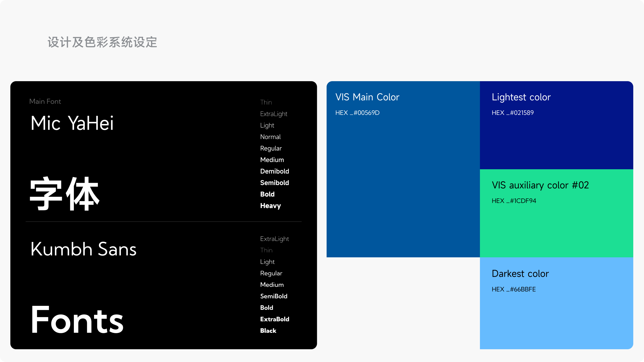The image size is (644, 362).
Task: Click the Kumbh Sans font name
Action: (x=83, y=249)
